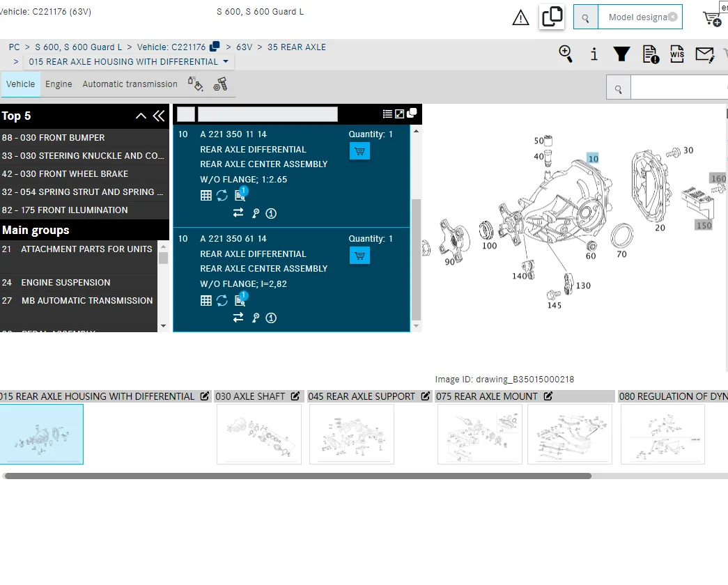The height and width of the screenshot is (585, 728).
Task: Open the document with alert icon
Action: (651, 54)
